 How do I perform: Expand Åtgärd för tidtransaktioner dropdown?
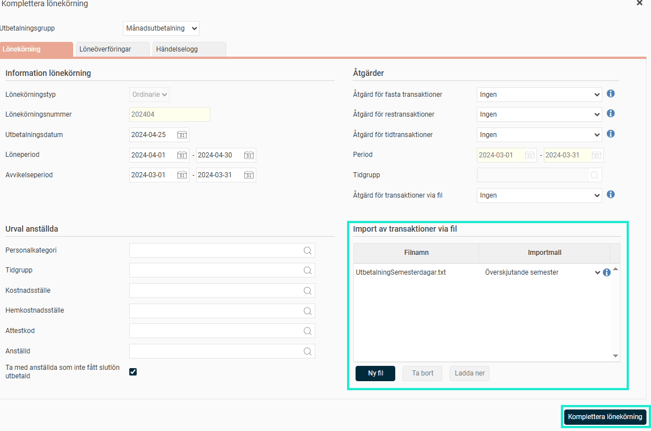539,135
